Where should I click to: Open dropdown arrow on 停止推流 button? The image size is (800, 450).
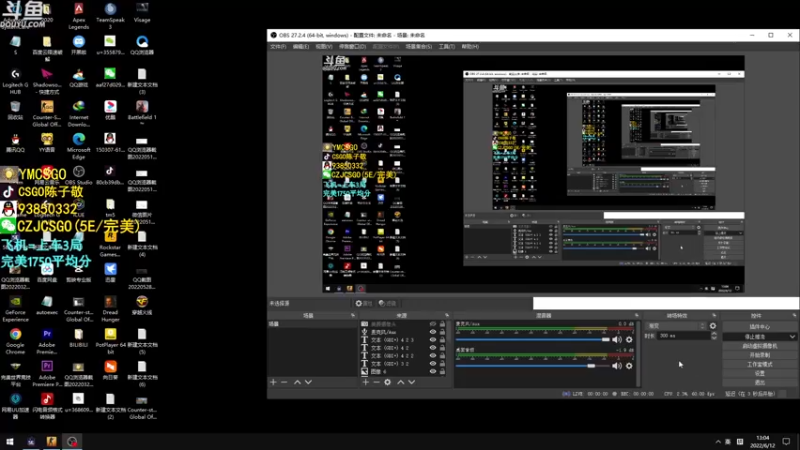(x=792, y=337)
